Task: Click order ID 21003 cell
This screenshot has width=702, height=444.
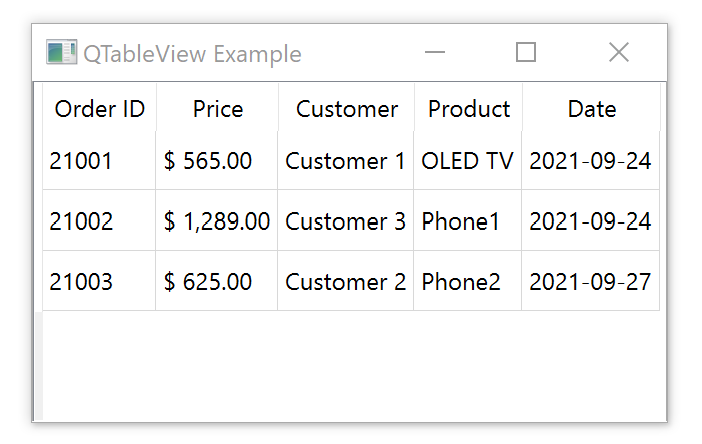Action: click(99, 281)
